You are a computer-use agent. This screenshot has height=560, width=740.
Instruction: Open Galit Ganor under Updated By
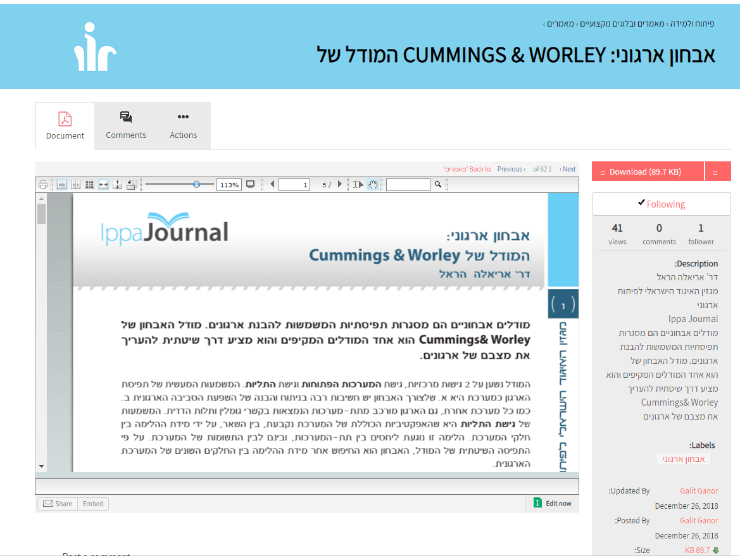pyautogui.click(x=699, y=490)
